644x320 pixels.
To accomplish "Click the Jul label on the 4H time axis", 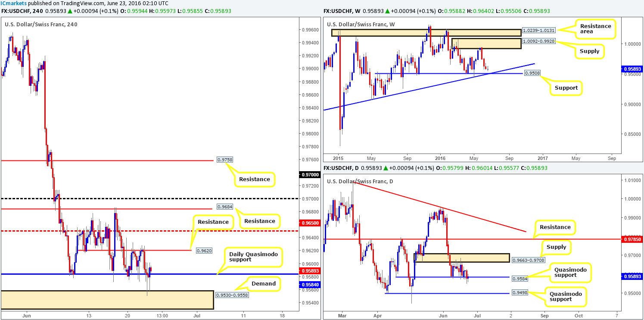I will pos(198,315).
